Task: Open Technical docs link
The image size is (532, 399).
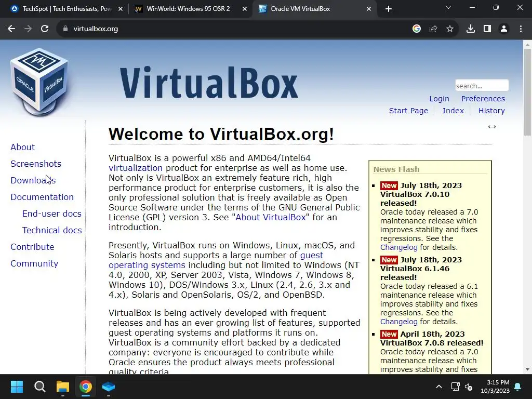Action: [52, 230]
